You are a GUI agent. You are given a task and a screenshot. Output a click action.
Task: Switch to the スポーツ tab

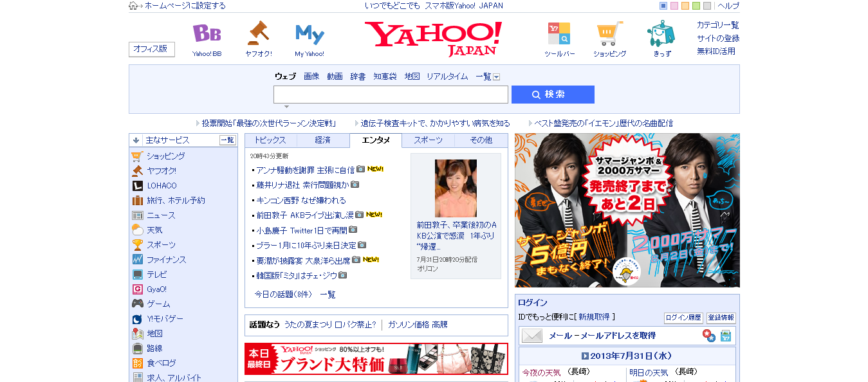[428, 140]
